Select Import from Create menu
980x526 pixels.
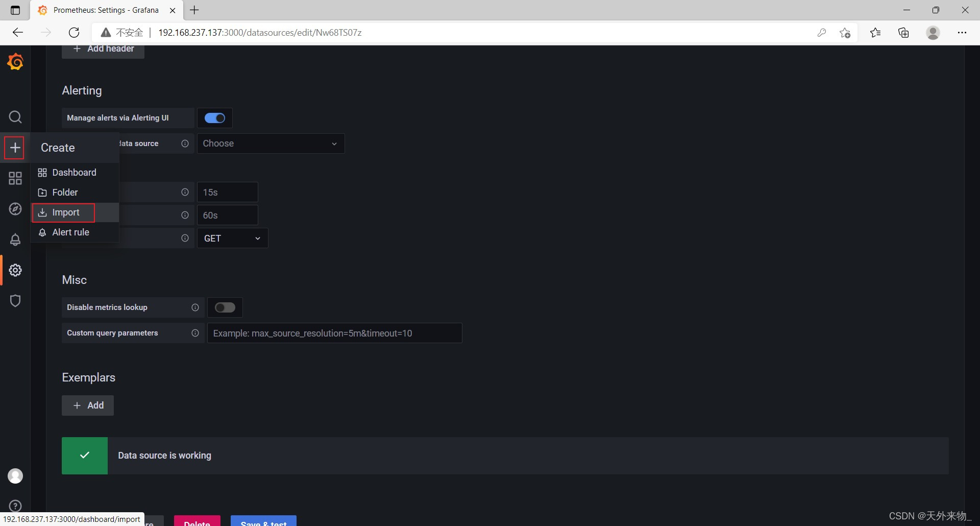click(75, 212)
